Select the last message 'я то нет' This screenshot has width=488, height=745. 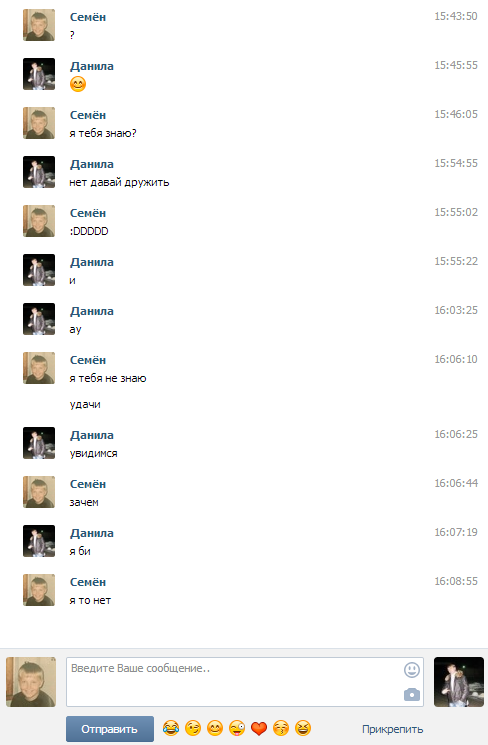[x=90, y=601]
